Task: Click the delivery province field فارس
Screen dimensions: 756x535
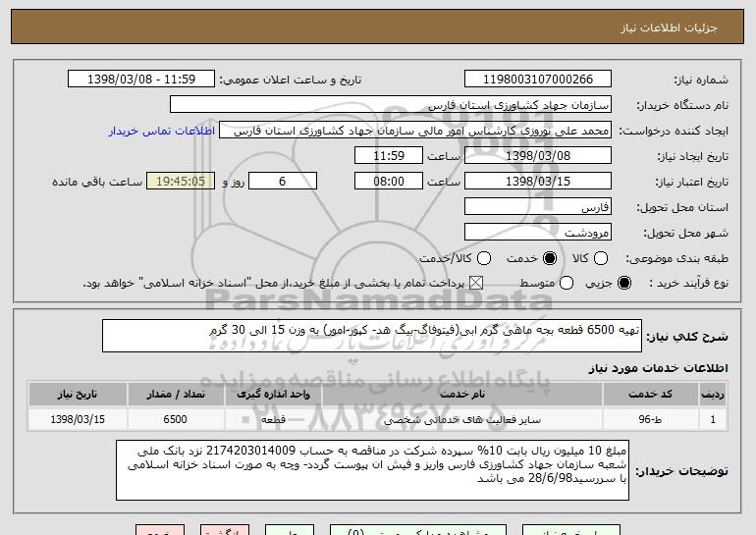Action: pyautogui.click(x=538, y=207)
